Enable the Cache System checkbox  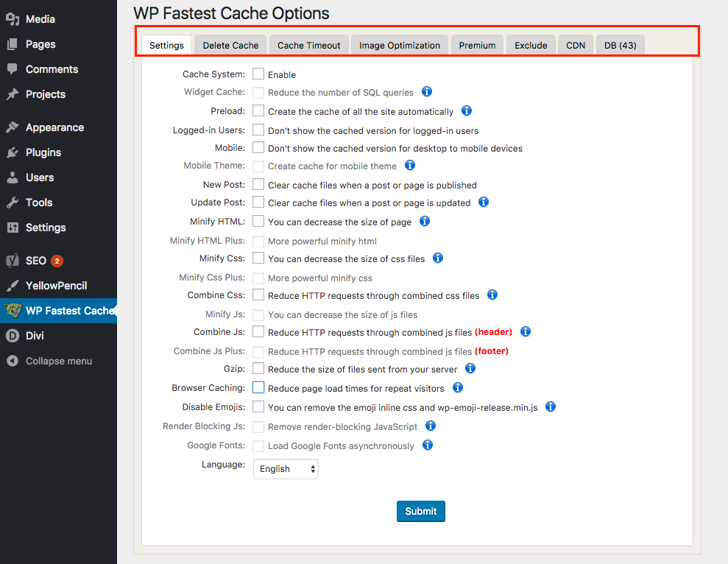(258, 74)
